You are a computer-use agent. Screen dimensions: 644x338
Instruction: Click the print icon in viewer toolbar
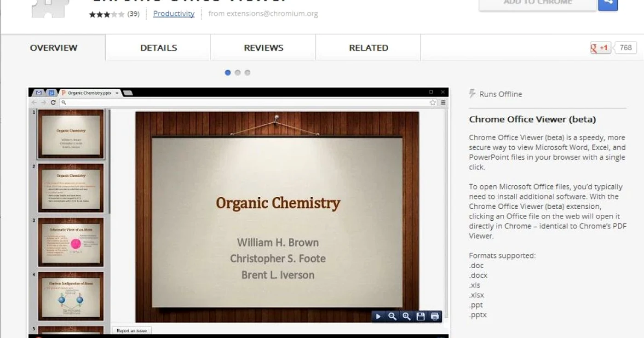pos(435,316)
